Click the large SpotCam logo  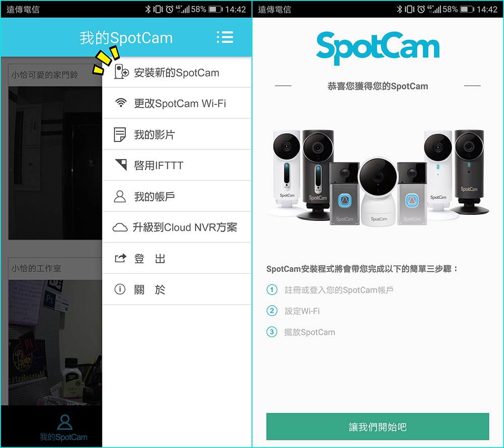(x=377, y=48)
